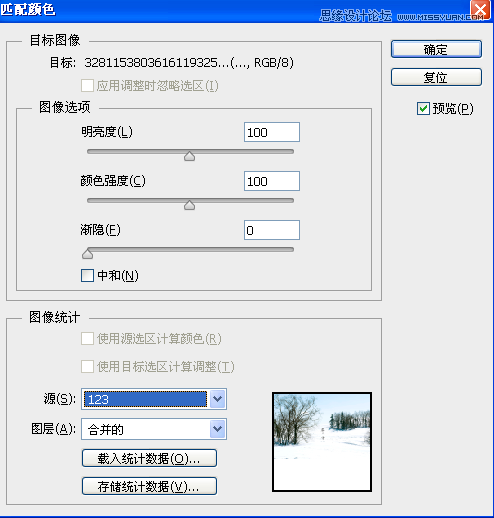
Task: Click the 复位 reset button
Action: tap(436, 77)
